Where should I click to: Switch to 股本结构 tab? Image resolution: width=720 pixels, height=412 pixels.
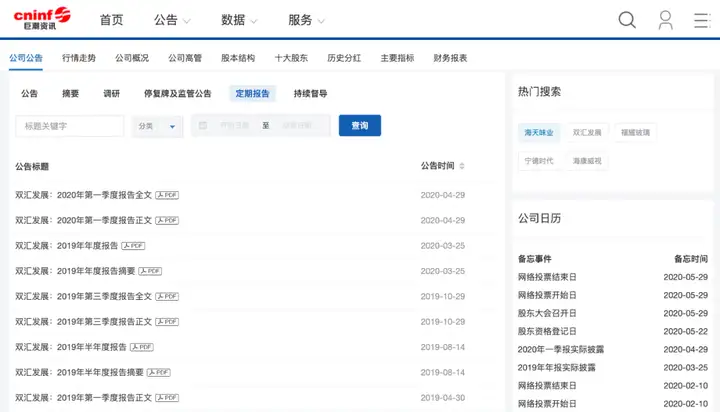coord(238,58)
